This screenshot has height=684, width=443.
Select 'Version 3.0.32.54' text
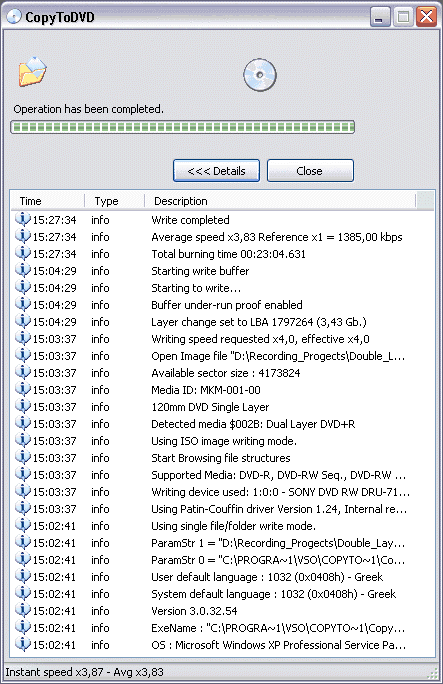194,611
